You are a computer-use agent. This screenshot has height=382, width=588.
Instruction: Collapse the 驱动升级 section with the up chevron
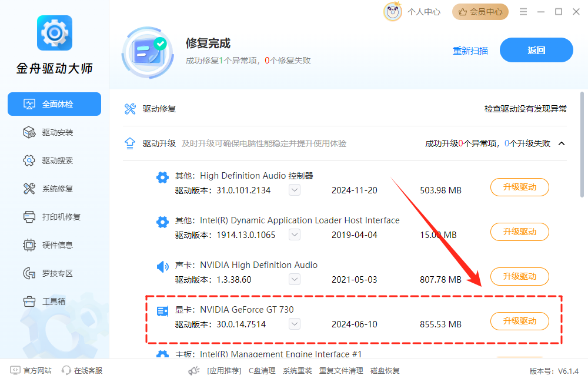click(562, 143)
